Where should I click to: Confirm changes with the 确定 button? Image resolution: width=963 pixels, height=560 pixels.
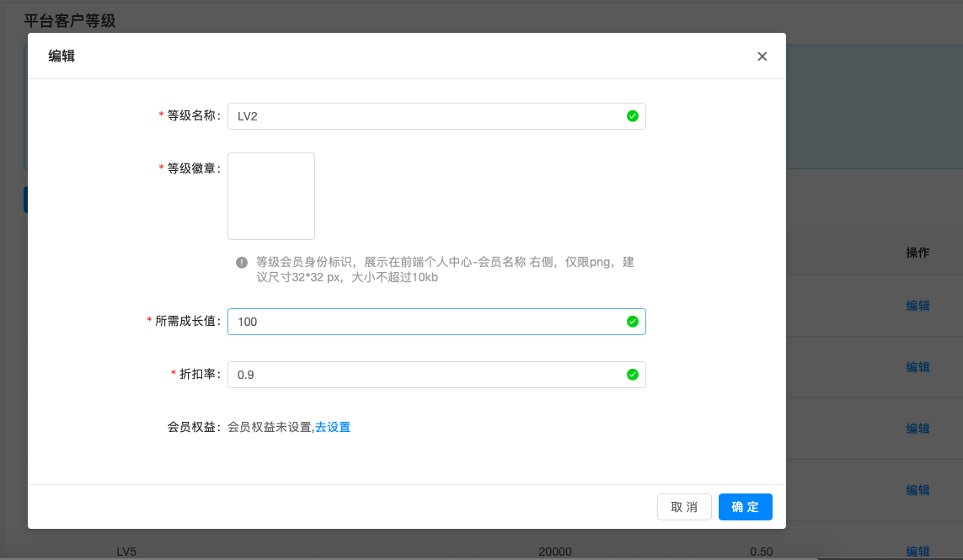click(745, 507)
